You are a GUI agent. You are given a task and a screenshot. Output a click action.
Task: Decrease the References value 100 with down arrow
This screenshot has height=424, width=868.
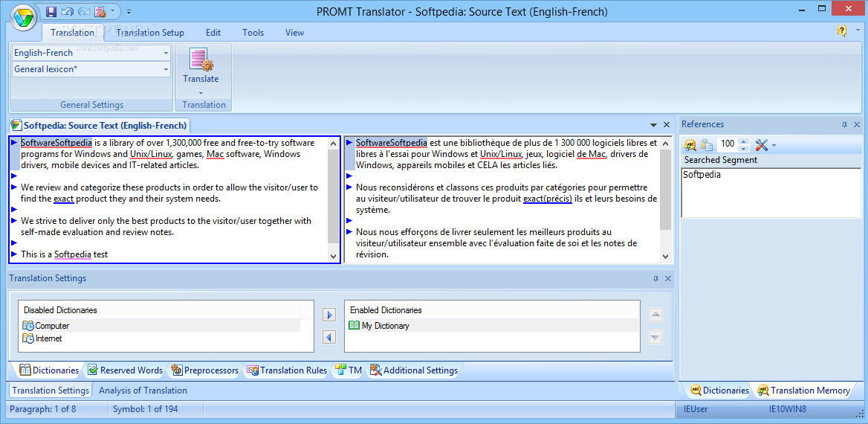tap(743, 148)
